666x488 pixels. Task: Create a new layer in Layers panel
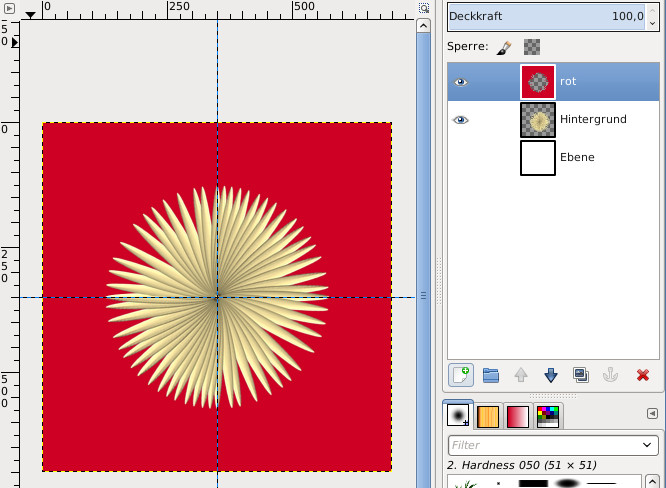pyautogui.click(x=461, y=375)
